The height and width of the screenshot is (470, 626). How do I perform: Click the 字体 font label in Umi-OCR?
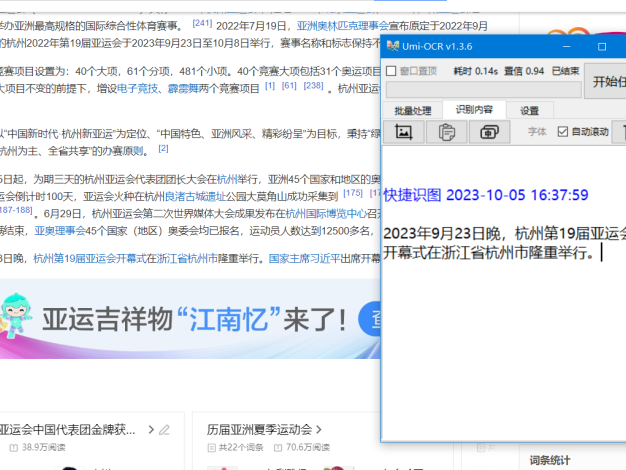pos(537,131)
